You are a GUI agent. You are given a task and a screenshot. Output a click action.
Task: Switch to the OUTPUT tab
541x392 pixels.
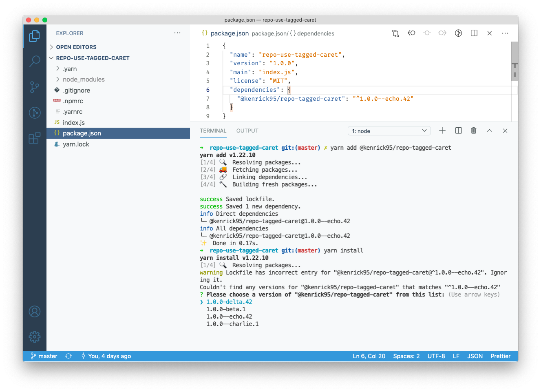(x=247, y=131)
